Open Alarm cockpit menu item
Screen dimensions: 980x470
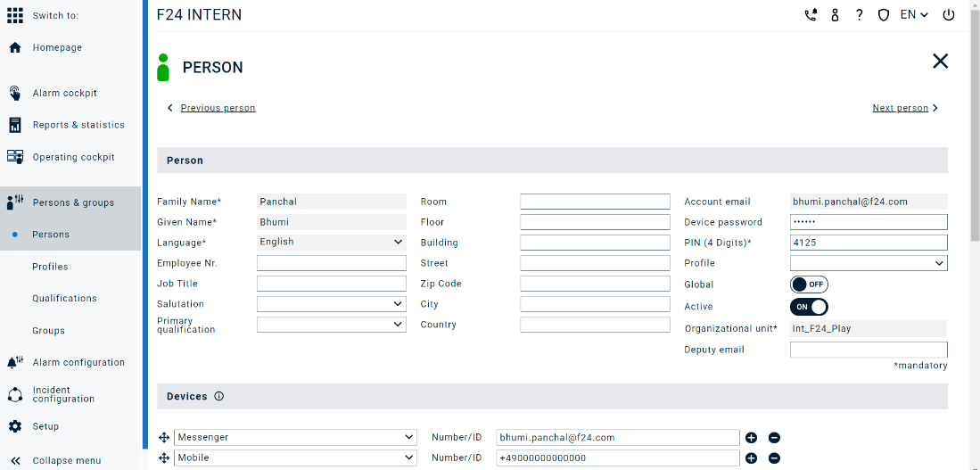click(x=64, y=93)
